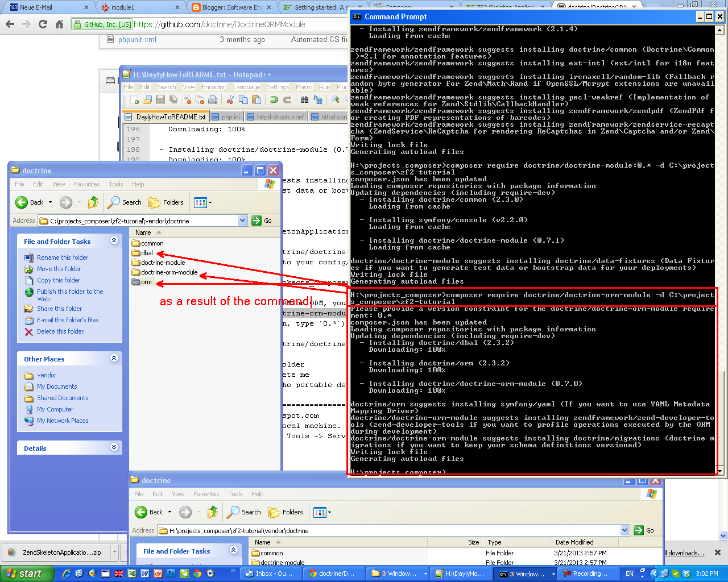
Task: Switch to the php.ini tab in Notepad++
Action: point(227,117)
